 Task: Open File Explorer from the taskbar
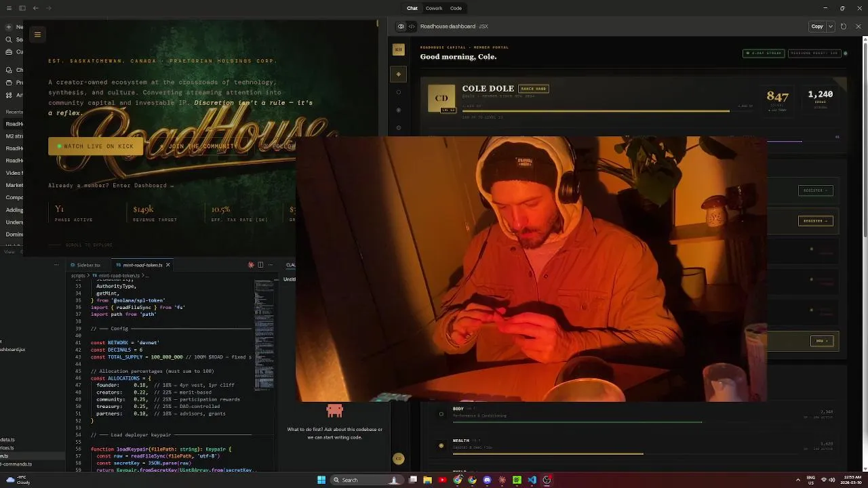tap(427, 480)
